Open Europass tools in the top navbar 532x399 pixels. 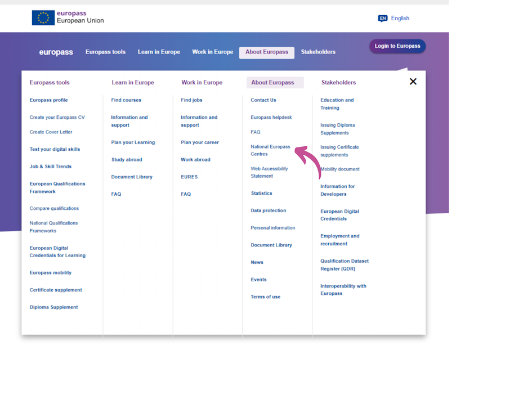click(x=105, y=52)
